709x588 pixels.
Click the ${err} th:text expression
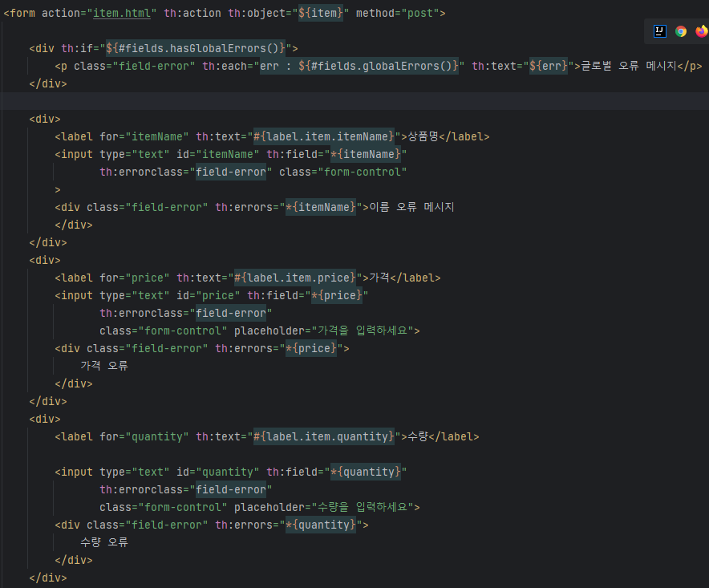click(x=549, y=66)
